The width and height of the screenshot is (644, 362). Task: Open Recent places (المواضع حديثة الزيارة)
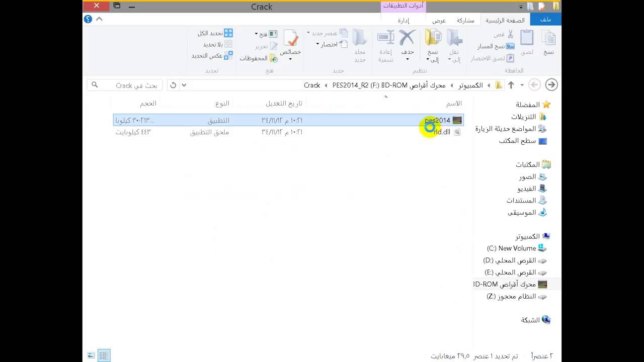511,129
